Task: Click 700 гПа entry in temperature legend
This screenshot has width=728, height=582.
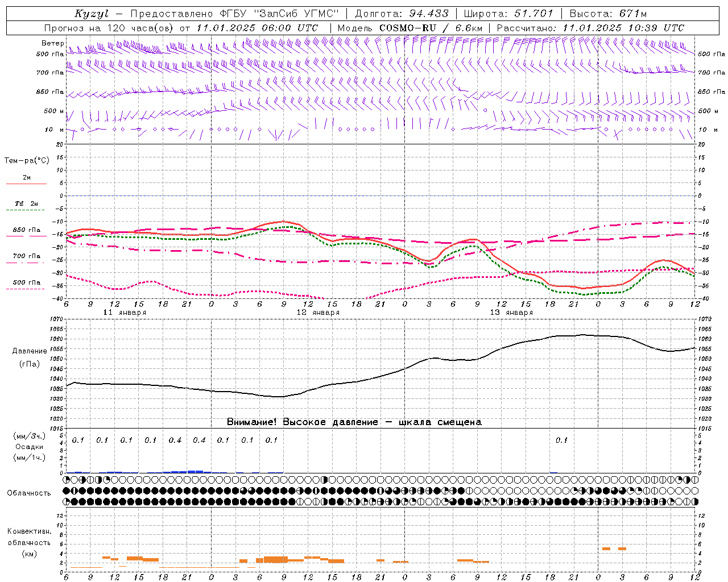Action: point(27,256)
